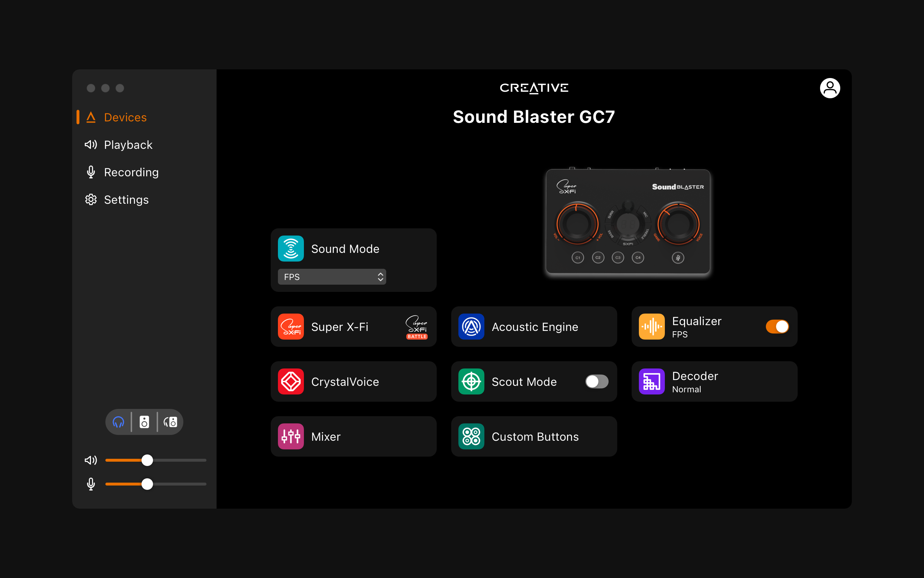Click the red Super X-Fi icon

pyautogui.click(x=291, y=327)
